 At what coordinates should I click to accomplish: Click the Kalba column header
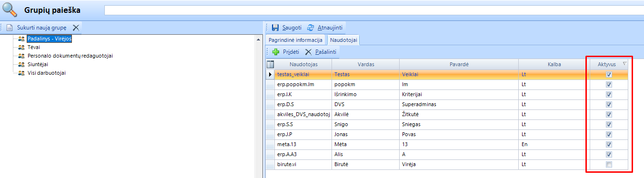click(x=554, y=64)
